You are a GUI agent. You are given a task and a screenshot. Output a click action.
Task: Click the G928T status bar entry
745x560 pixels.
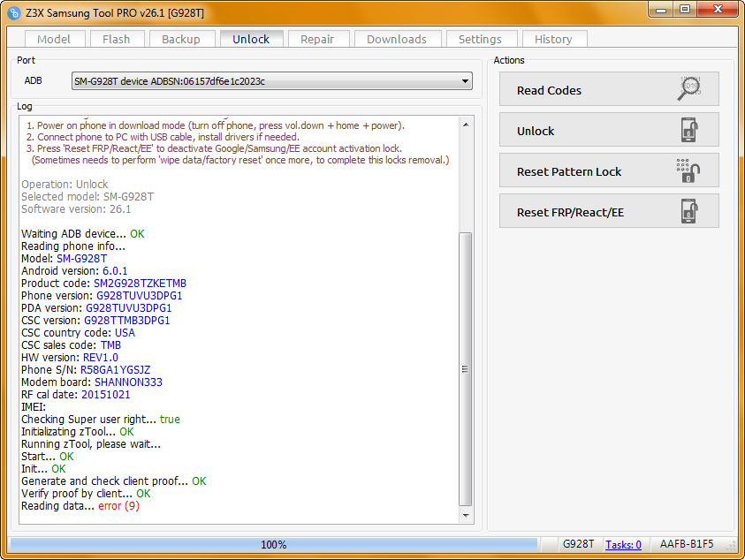pos(578,544)
